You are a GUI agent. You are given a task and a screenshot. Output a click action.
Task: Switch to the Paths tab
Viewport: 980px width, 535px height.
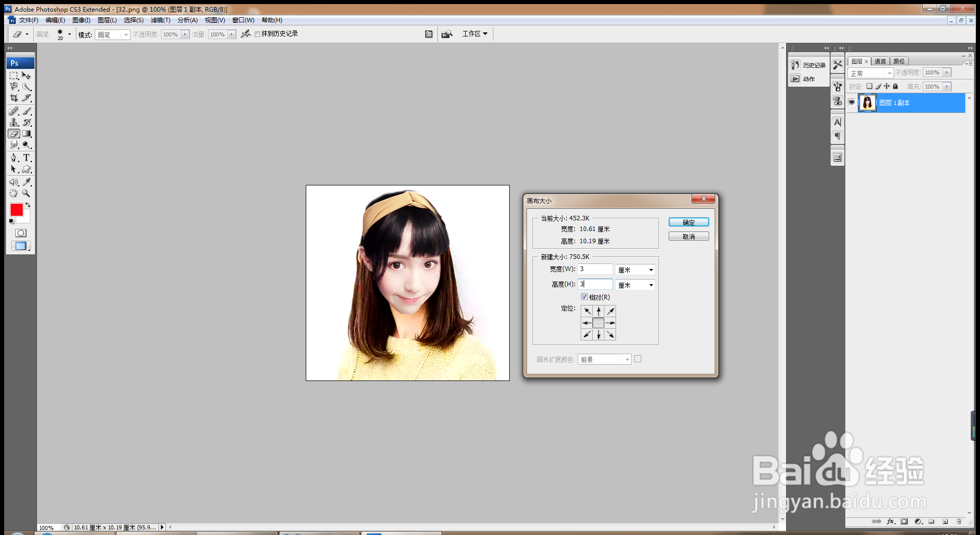pos(899,61)
